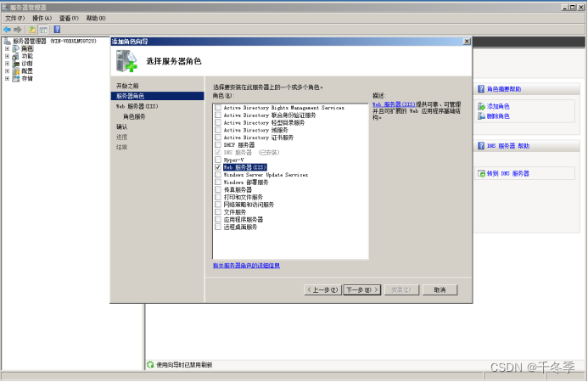
Task: Click 添加角色 link in right panel
Action: (x=498, y=107)
